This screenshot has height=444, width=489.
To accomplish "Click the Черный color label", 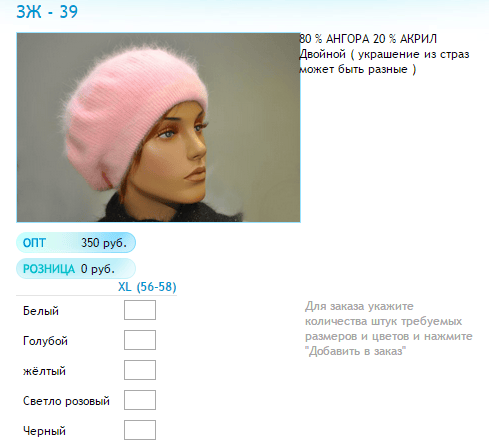I will [44, 431].
